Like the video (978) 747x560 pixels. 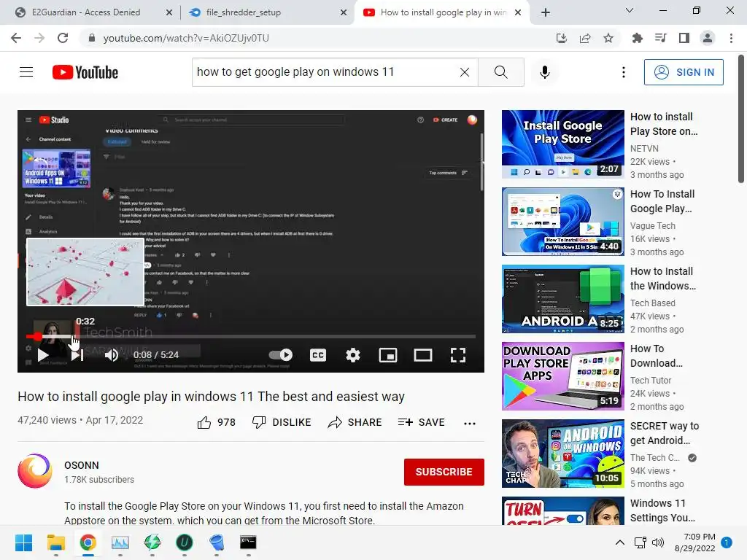pos(216,422)
